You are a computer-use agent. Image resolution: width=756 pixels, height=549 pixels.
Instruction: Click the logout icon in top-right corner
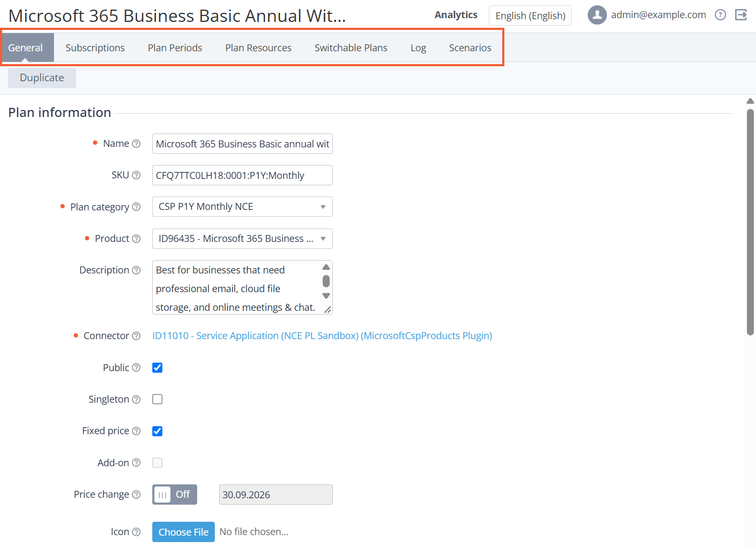tap(741, 15)
